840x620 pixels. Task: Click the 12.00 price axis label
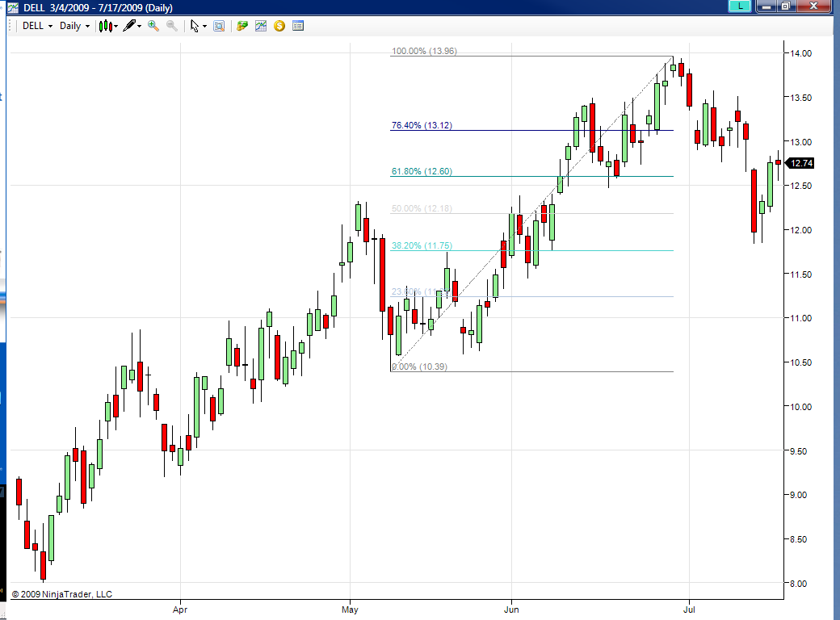801,230
